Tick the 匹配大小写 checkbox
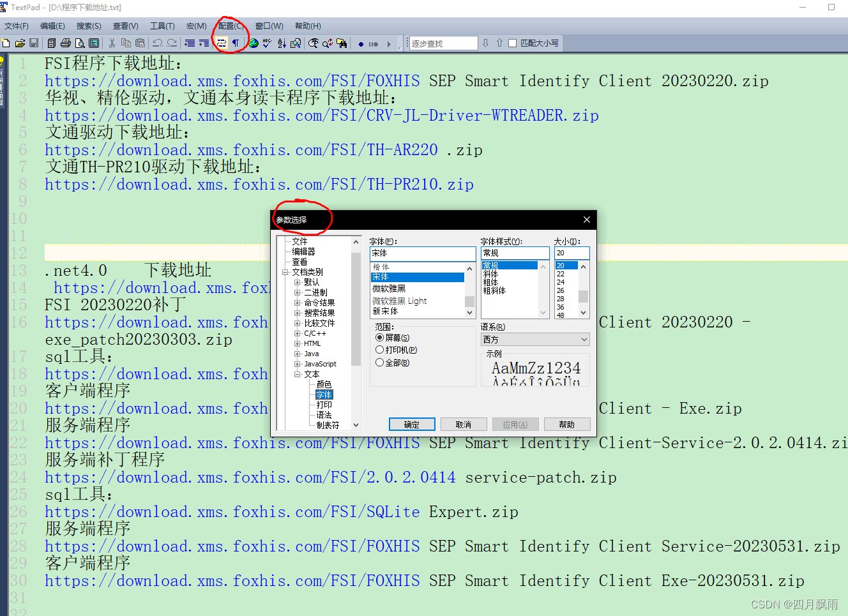This screenshot has height=616, width=848. [x=512, y=43]
